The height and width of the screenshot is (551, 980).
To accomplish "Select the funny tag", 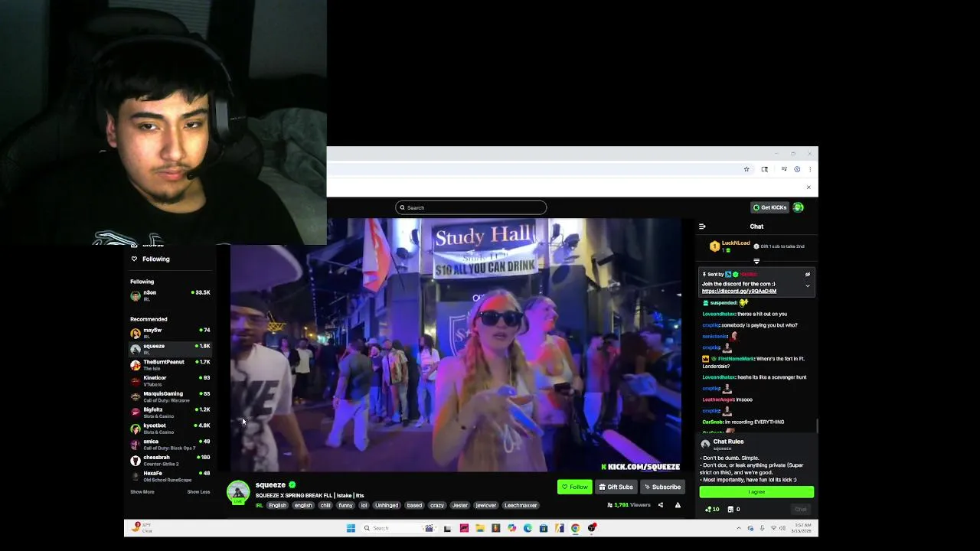I will pyautogui.click(x=346, y=505).
